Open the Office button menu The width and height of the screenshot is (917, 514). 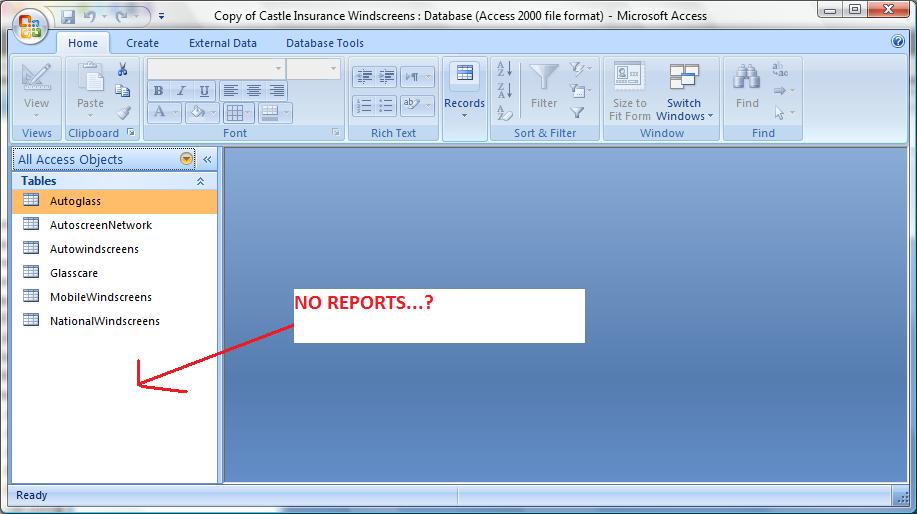[30, 27]
